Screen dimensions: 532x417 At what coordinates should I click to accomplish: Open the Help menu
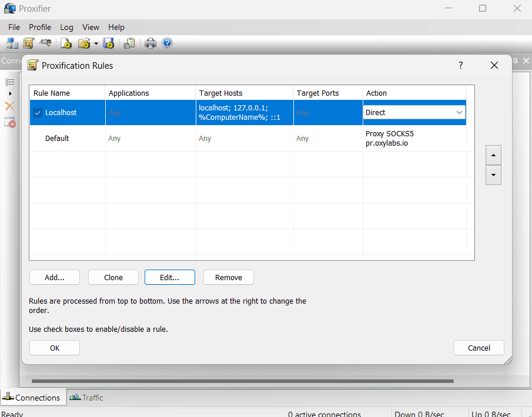tap(116, 27)
